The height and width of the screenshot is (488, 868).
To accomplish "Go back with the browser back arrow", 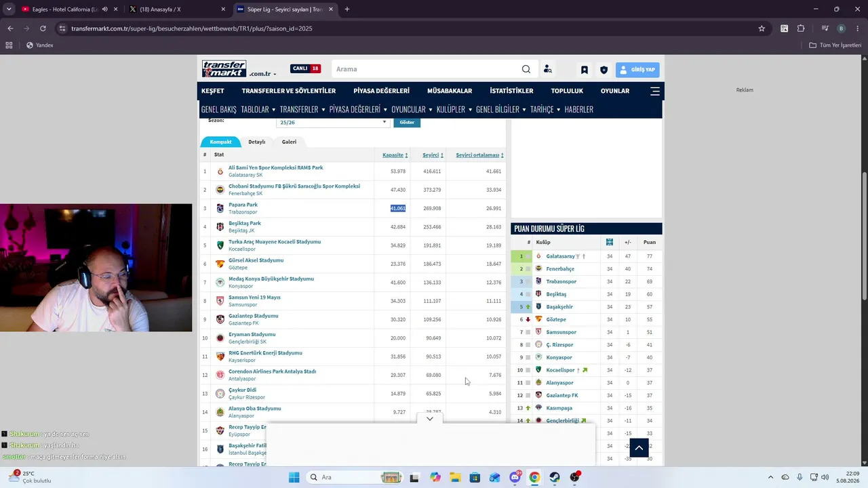I will pyautogui.click(x=10, y=28).
